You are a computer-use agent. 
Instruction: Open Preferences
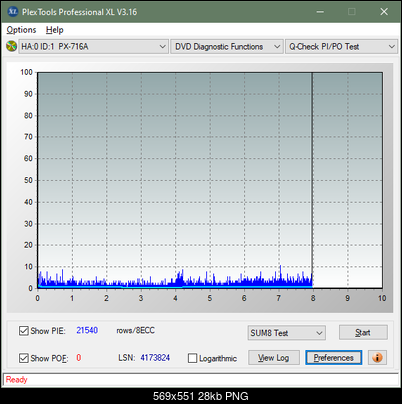(x=334, y=358)
